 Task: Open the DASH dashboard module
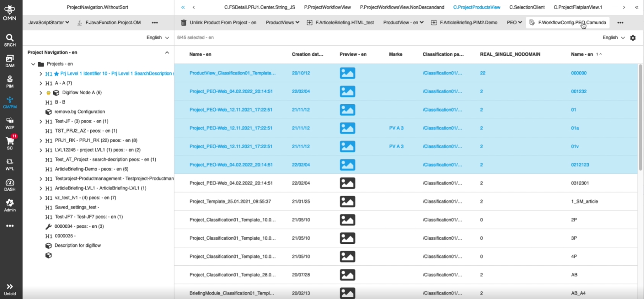[10, 185]
